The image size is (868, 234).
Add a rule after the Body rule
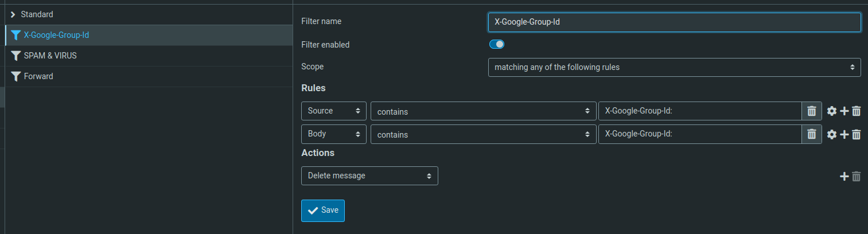844,134
